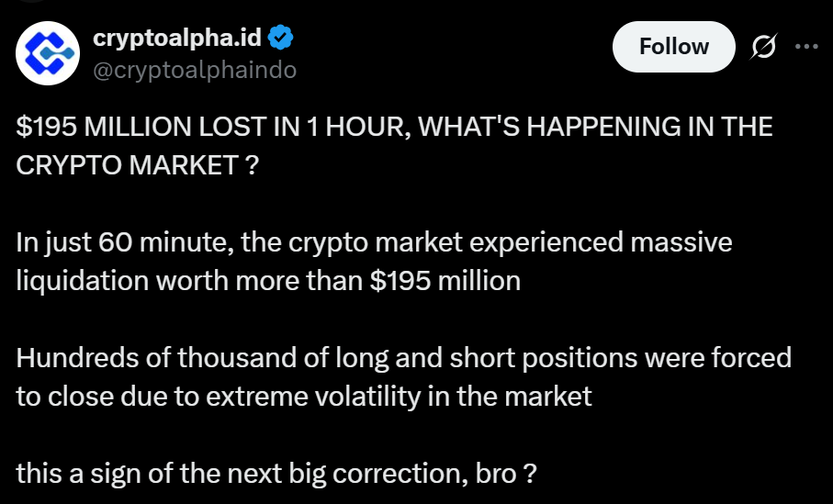The width and height of the screenshot is (833, 504).
Task: Click the cryptoalpha.id display name
Action: click(178, 38)
